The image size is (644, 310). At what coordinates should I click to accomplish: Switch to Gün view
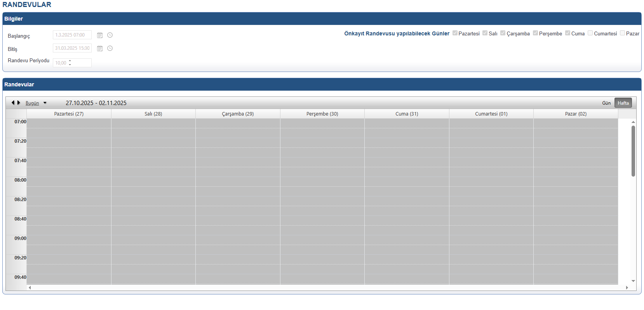coord(606,103)
